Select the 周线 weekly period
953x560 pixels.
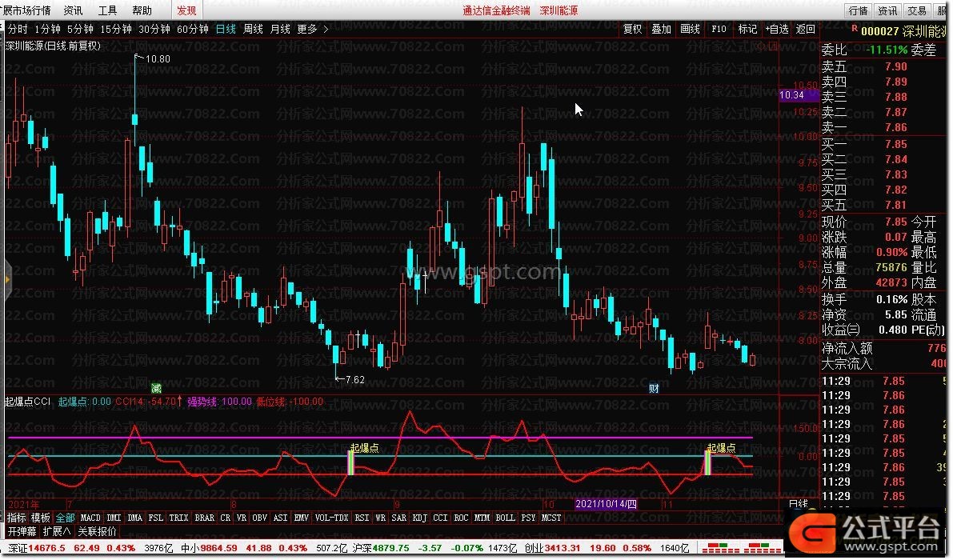coord(253,29)
